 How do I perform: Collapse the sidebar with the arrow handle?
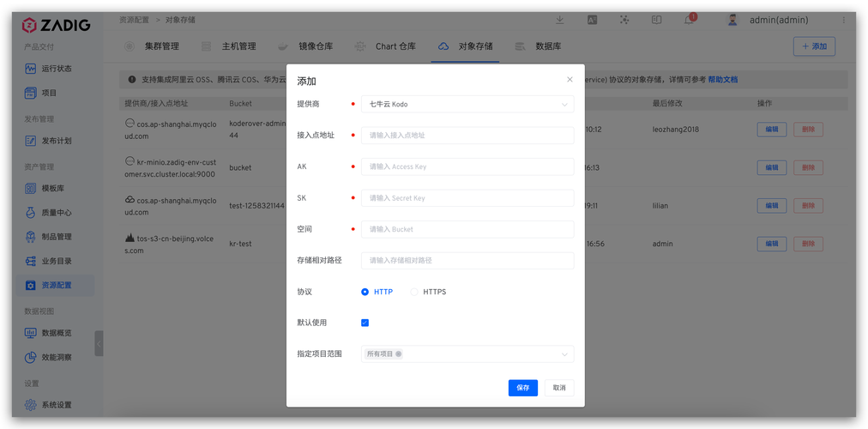point(99,344)
